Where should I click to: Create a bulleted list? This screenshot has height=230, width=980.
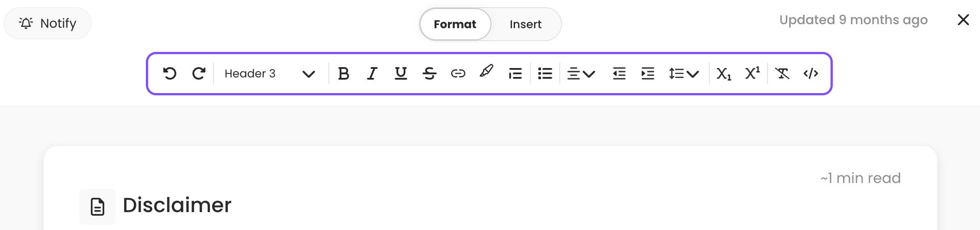coord(545,73)
